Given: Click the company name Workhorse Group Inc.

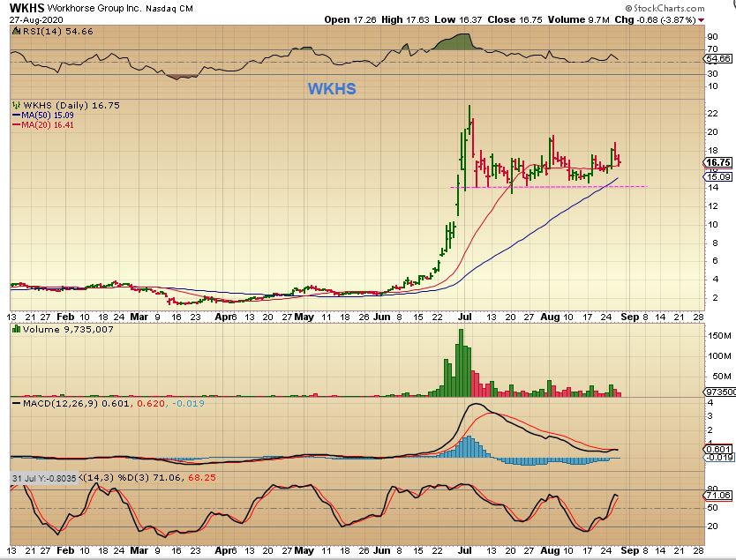Looking at the screenshot, I should pos(94,9).
